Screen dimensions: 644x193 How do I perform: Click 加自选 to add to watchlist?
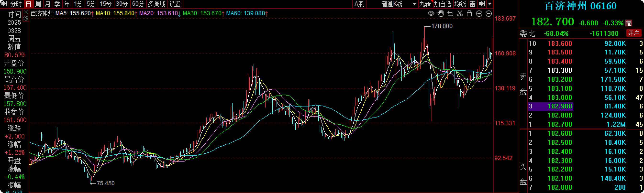pos(443,4)
